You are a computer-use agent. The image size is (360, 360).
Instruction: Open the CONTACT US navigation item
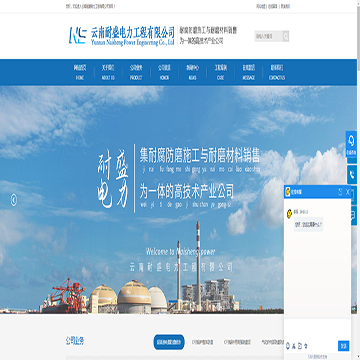click(x=277, y=72)
